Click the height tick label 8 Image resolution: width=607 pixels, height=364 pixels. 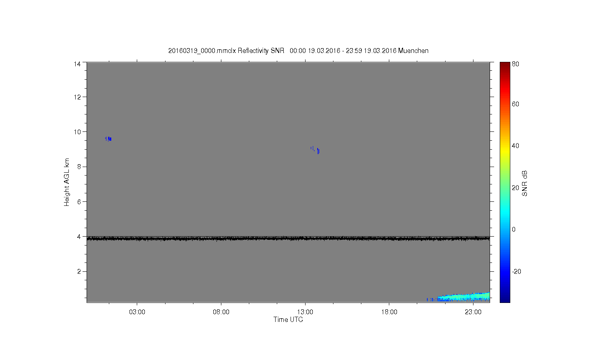[x=79, y=167]
